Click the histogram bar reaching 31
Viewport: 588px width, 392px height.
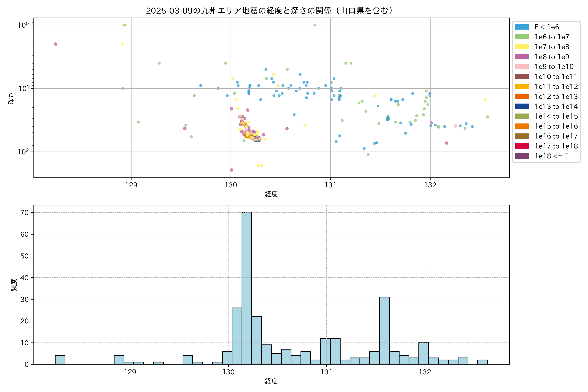(x=384, y=330)
